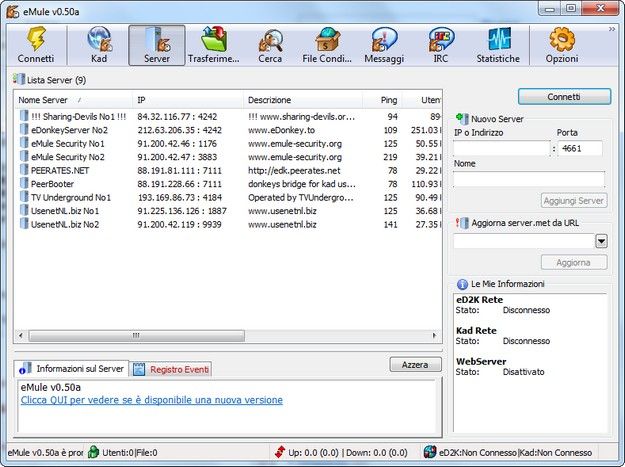This screenshot has height=467, width=625.
Task: Sort list by Descrizione column
Action: [x=303, y=100]
